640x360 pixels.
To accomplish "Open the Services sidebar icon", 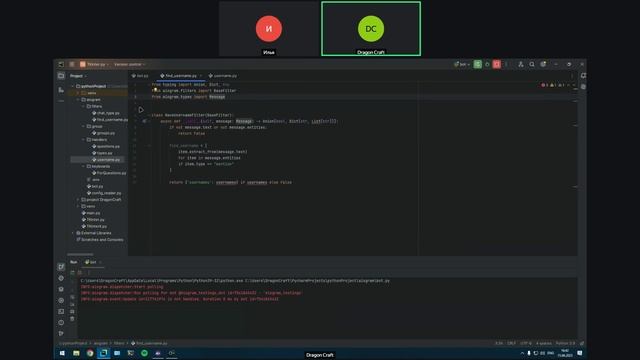I will click(x=61, y=300).
